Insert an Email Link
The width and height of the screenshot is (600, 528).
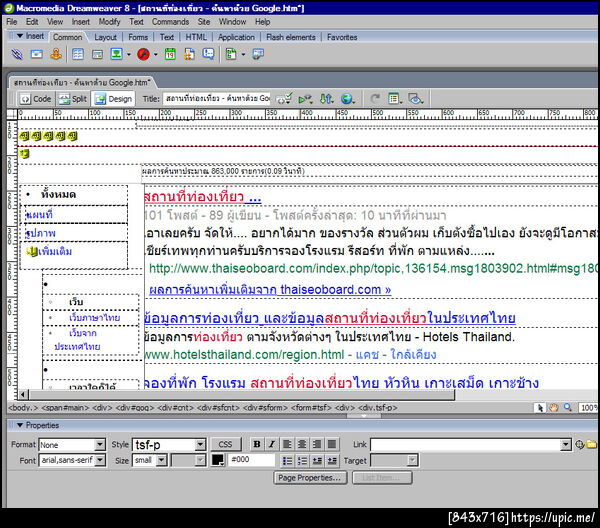pyautogui.click(x=37, y=54)
